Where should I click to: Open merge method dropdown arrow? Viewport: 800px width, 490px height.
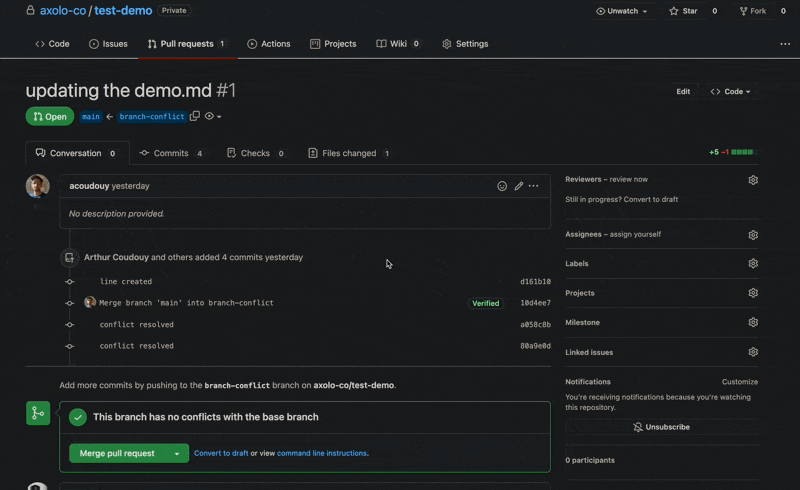tap(177, 453)
